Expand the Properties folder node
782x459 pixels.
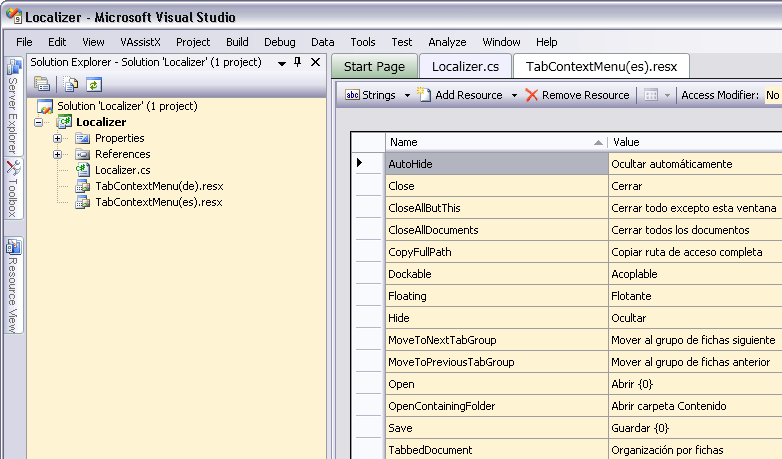pyautogui.click(x=58, y=138)
